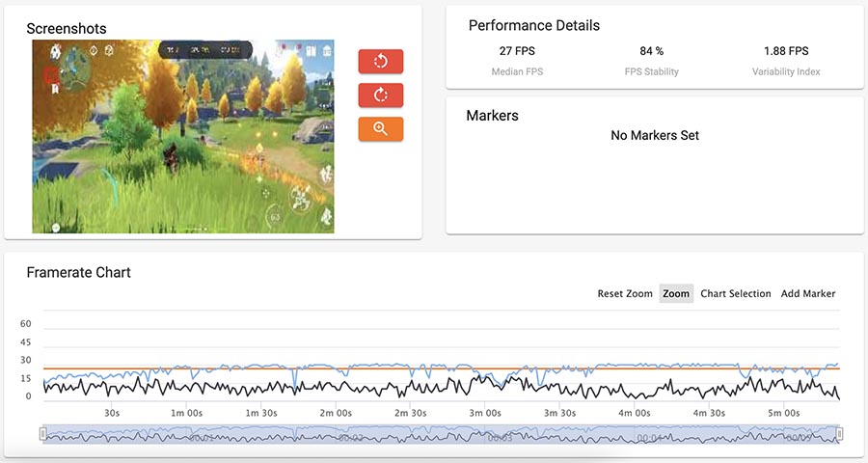868x463 pixels.
Task: Rotate screenshot clockwise using second red button
Action: click(380, 95)
